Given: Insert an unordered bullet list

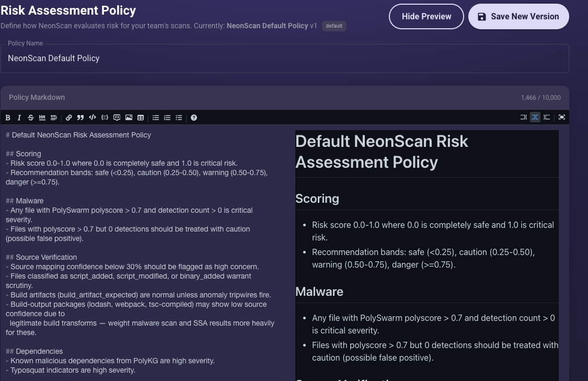Looking at the screenshot, I should pyautogui.click(x=156, y=118).
